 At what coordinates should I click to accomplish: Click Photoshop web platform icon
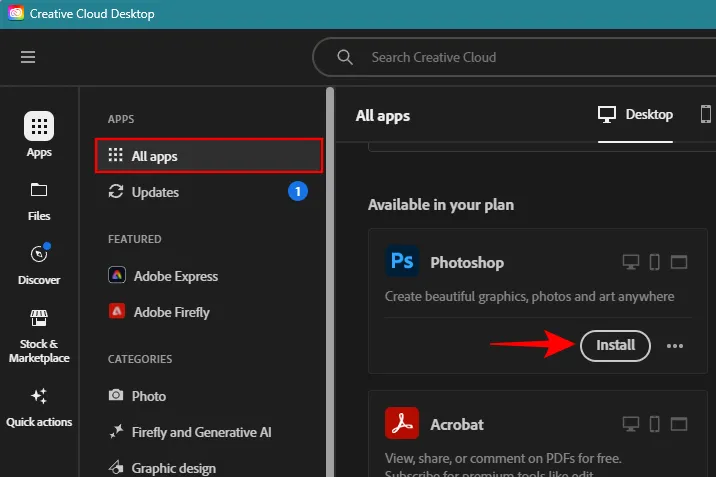(x=679, y=262)
